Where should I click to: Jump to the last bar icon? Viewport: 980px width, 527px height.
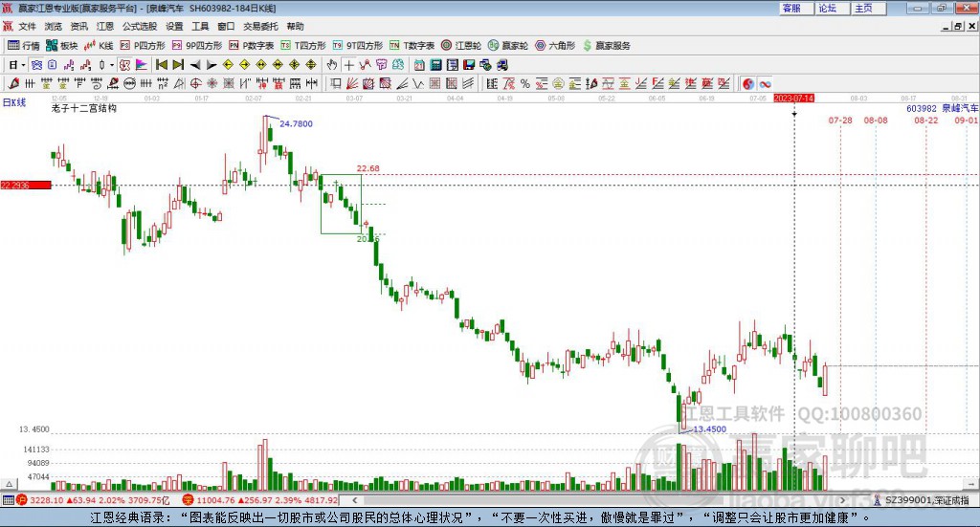(178, 65)
